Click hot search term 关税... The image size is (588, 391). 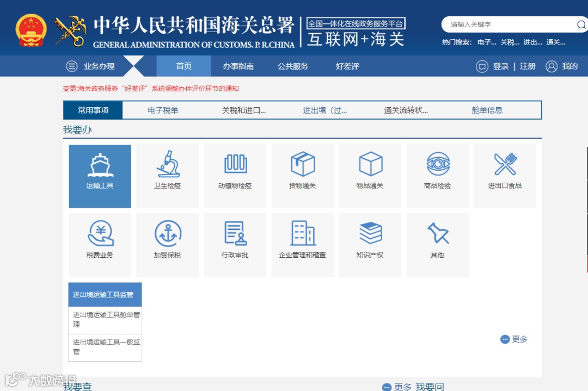[510, 42]
